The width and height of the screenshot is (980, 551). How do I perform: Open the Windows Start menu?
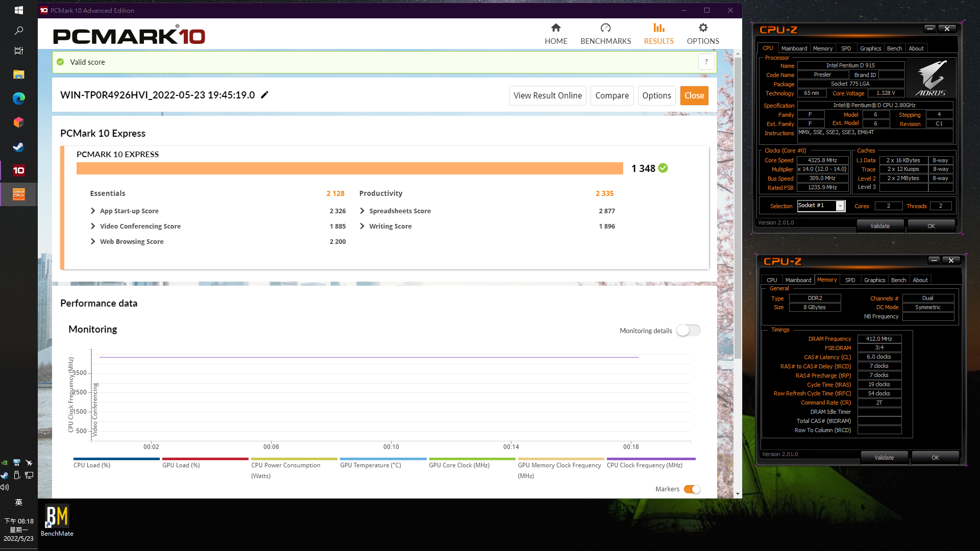(18, 10)
